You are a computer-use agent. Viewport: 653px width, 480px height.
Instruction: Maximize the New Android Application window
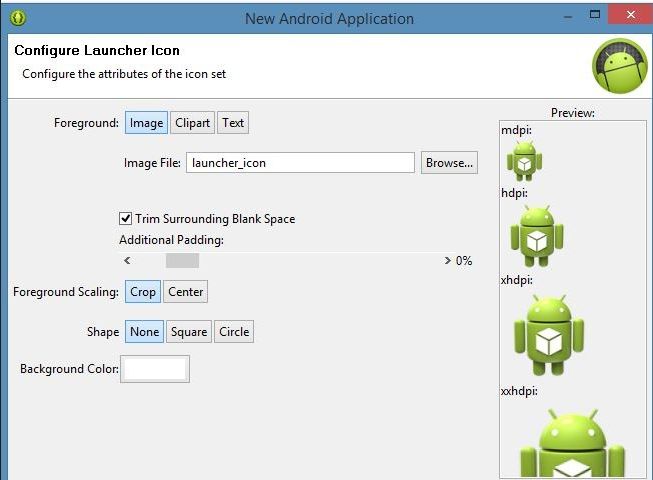point(595,15)
